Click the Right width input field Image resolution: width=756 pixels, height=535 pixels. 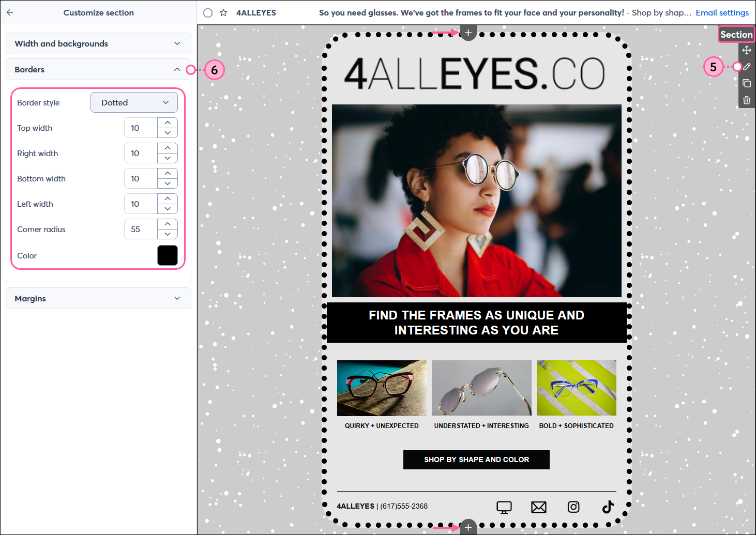point(141,153)
